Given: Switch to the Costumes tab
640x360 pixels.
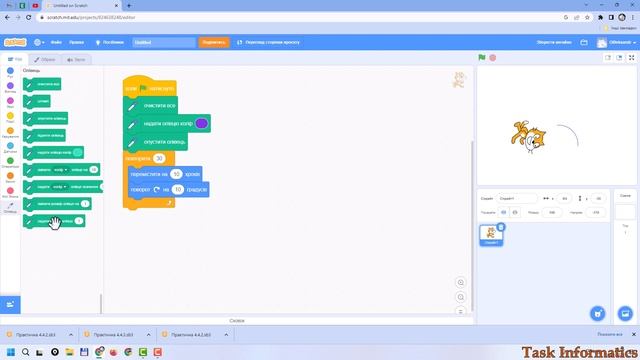Looking at the screenshot, I should pyautogui.click(x=45, y=59).
